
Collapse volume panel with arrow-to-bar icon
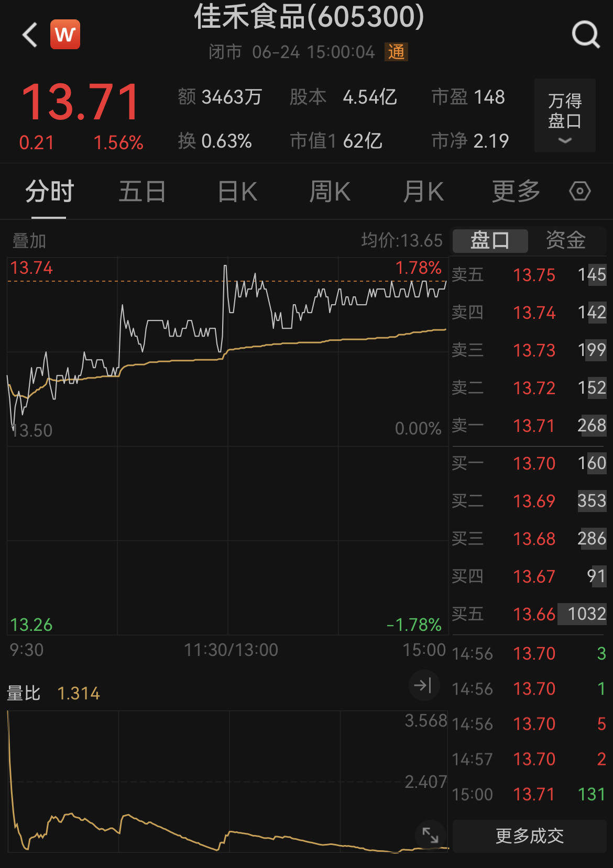pos(423,685)
